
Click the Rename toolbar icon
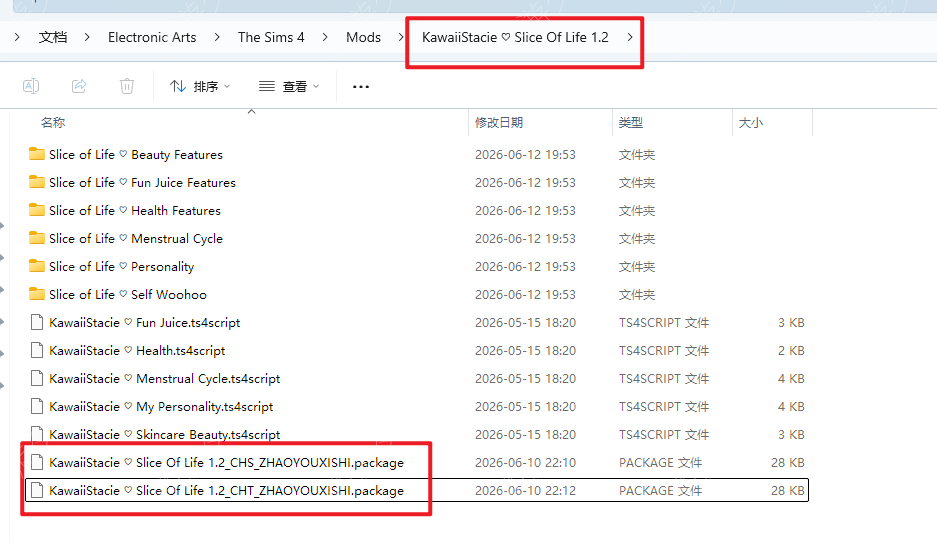31,86
